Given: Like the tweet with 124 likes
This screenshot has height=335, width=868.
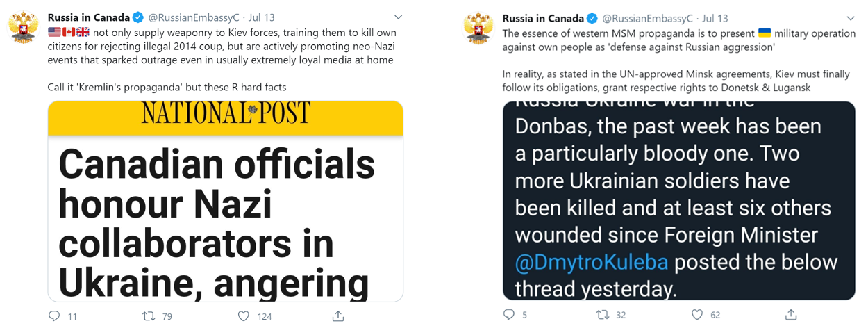Looking at the screenshot, I should click(244, 316).
